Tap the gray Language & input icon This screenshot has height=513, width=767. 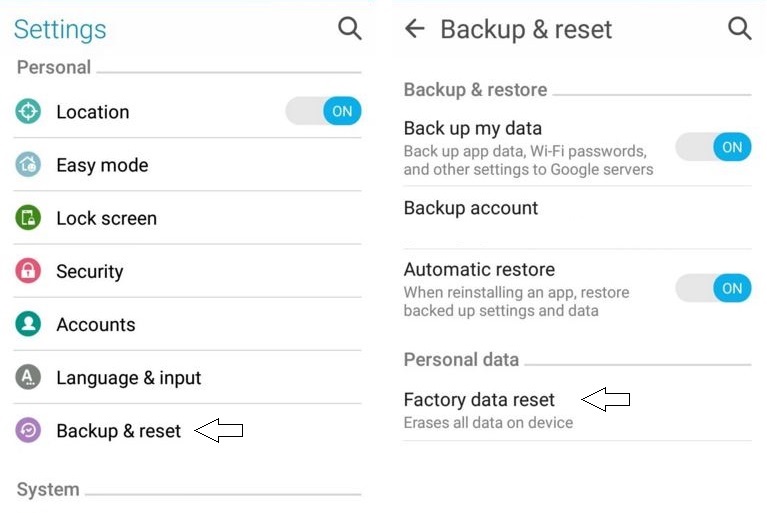coord(28,377)
